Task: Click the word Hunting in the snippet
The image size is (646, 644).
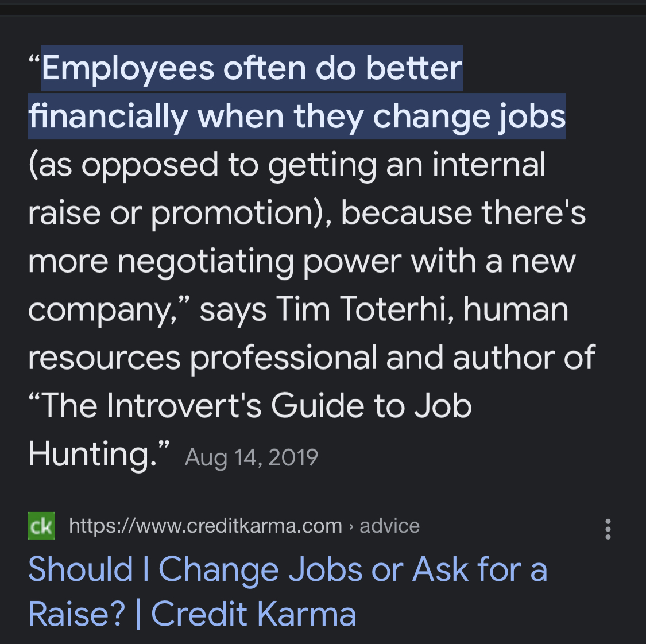Action: pyautogui.click(x=92, y=454)
